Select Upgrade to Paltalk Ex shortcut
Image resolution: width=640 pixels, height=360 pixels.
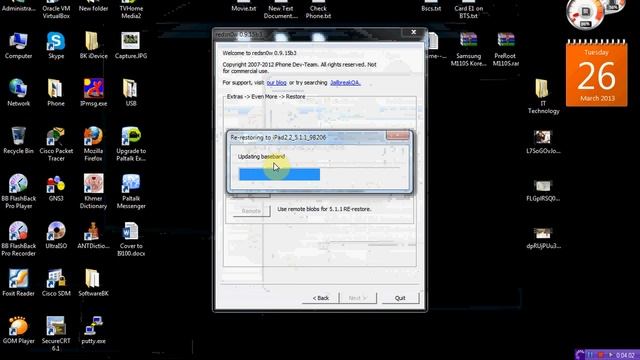coord(131,144)
